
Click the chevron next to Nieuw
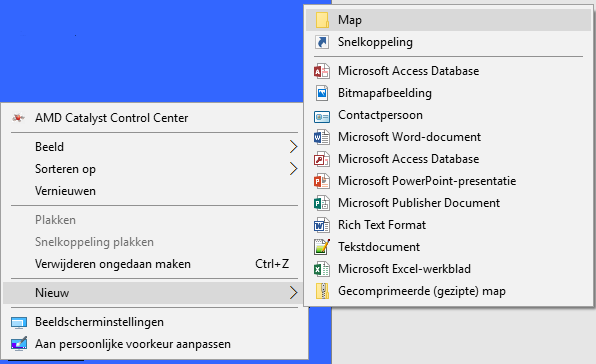[x=293, y=293]
